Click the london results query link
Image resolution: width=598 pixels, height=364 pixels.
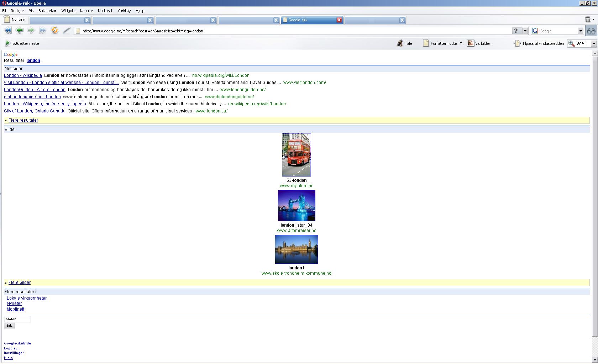pos(33,60)
